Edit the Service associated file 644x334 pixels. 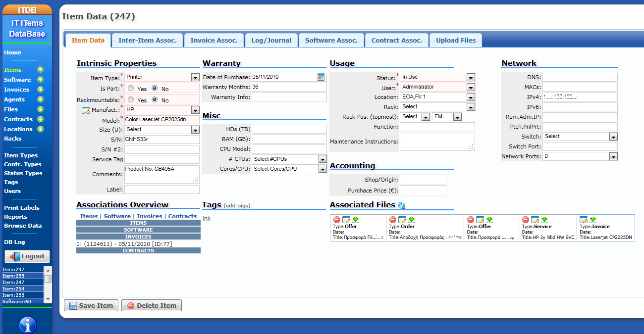click(535, 220)
